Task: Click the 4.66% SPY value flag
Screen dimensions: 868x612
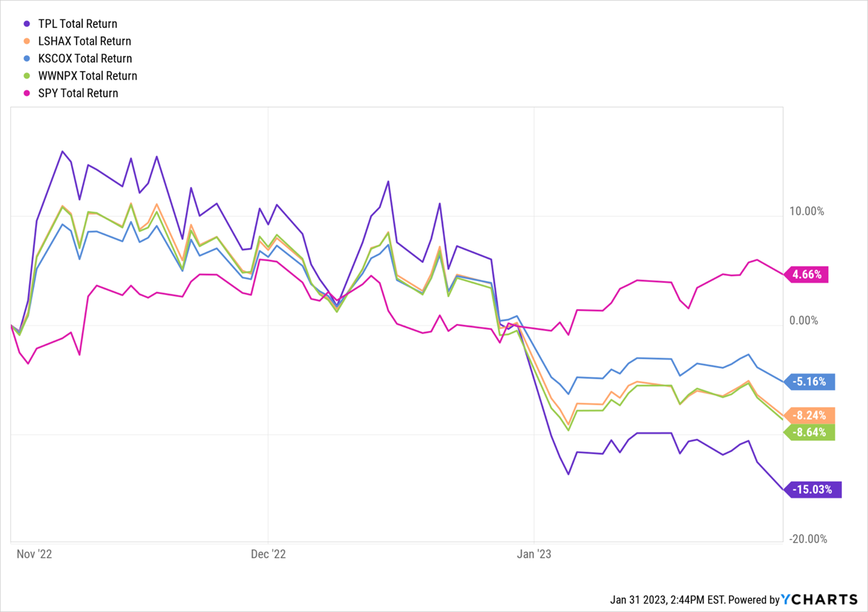Action: (807, 274)
